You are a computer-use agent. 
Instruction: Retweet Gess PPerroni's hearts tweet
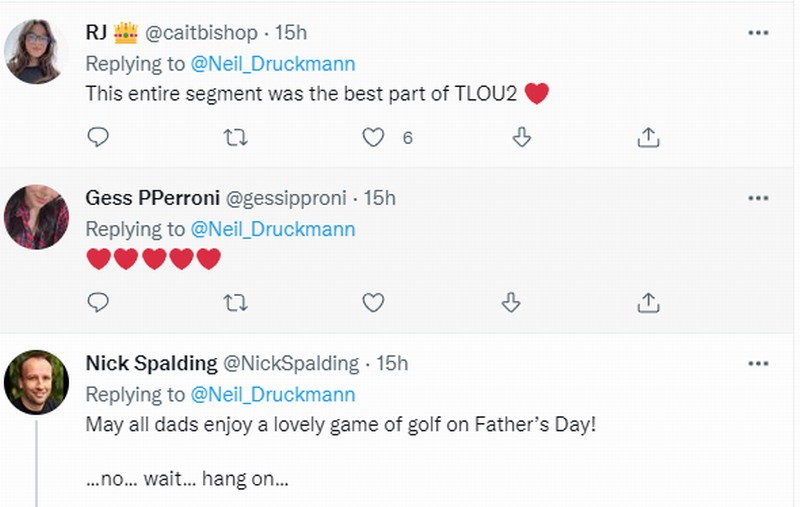tap(235, 301)
